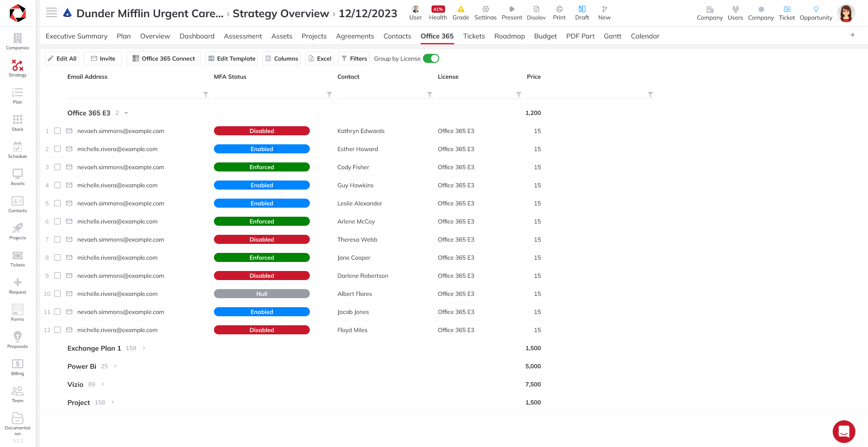Toggle Group by License switch
868x447 pixels.
(x=431, y=58)
